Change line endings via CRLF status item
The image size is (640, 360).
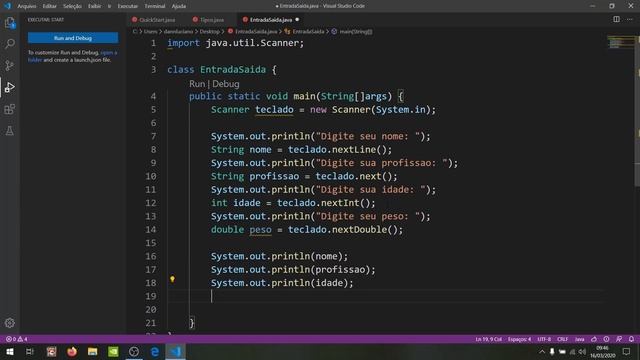point(562,339)
